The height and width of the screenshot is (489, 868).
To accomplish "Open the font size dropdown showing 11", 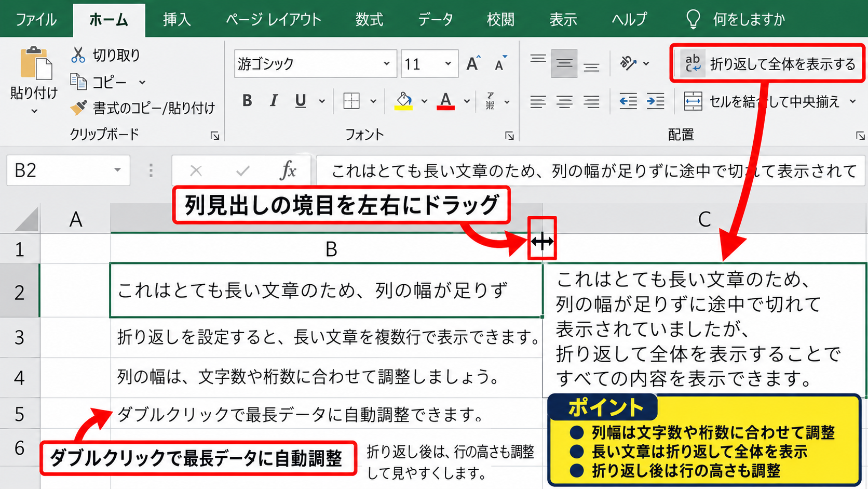I will (448, 63).
